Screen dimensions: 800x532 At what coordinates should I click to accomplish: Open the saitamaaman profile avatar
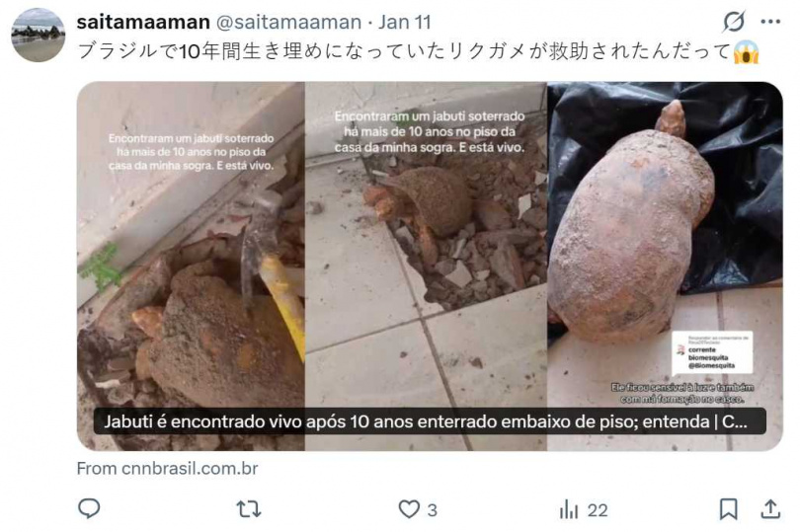pos(39,35)
